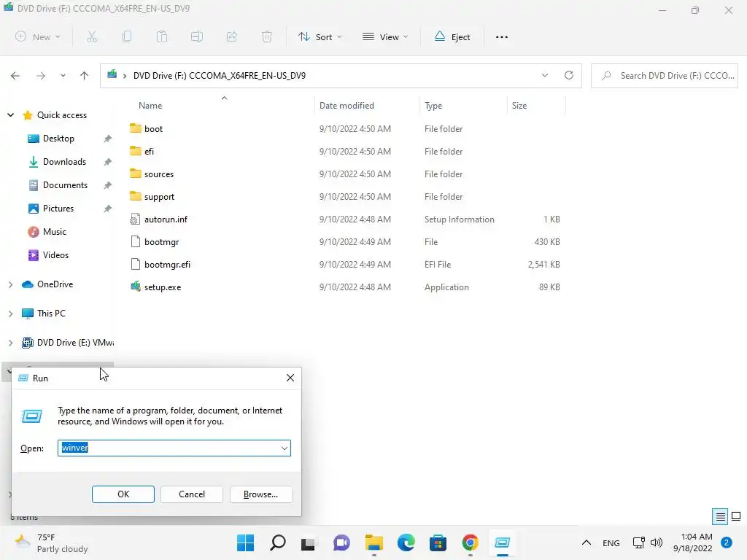Go back with the back arrow
This screenshot has height=560, width=747.
tap(15, 75)
